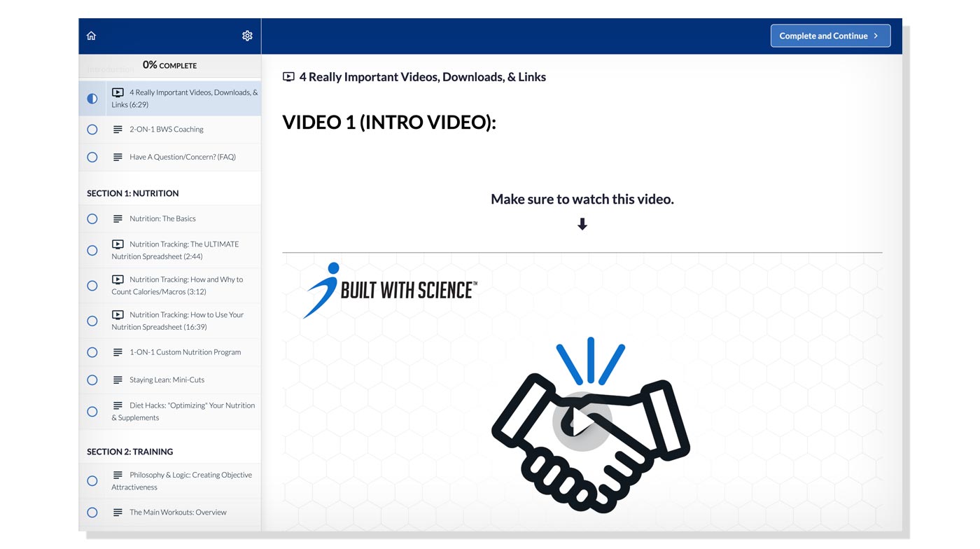Click the chevron on Complete and Continue
Image resolution: width=980 pixels, height=549 pixels.
click(x=876, y=36)
